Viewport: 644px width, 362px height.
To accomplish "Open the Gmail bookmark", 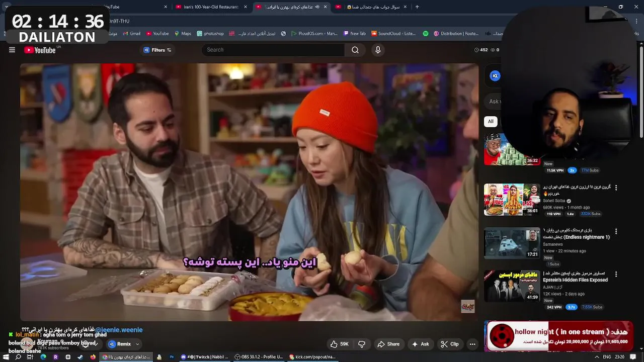I will tap(131, 34).
